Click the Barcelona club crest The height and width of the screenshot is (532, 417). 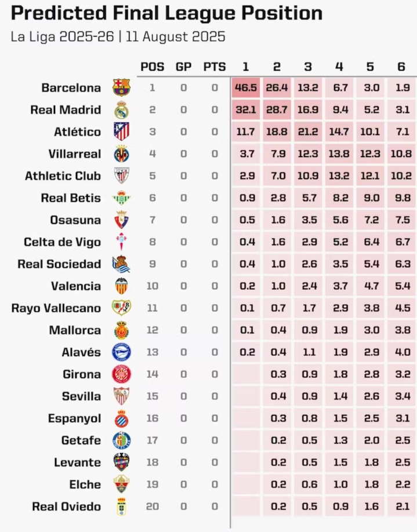(x=121, y=88)
